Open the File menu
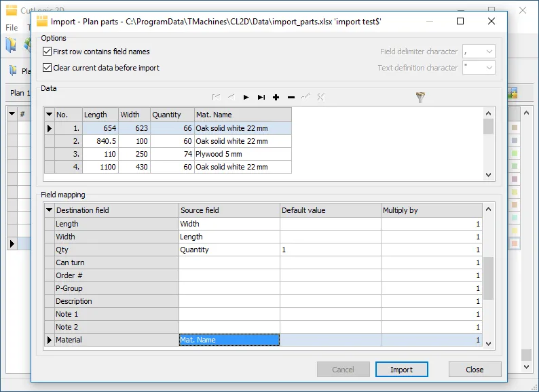The image size is (539, 392). tap(12, 28)
